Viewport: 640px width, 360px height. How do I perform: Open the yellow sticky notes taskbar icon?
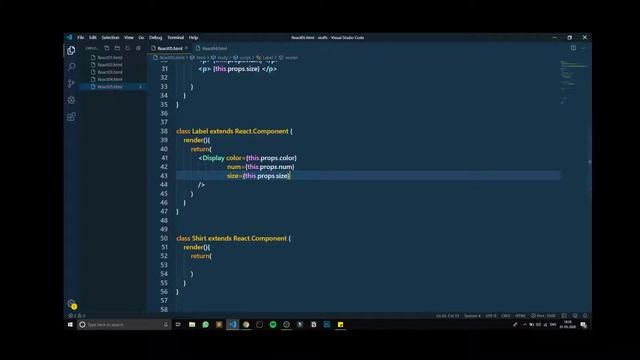(x=340, y=324)
